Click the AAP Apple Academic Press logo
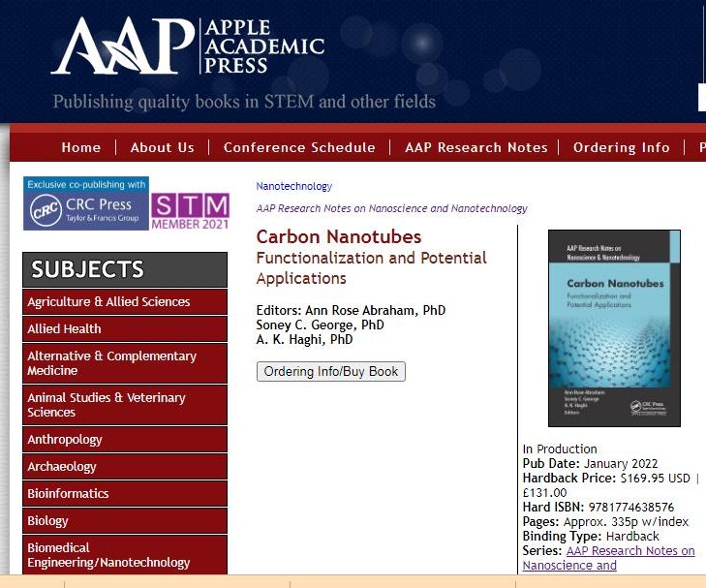Image resolution: width=706 pixels, height=588 pixels. 188,45
